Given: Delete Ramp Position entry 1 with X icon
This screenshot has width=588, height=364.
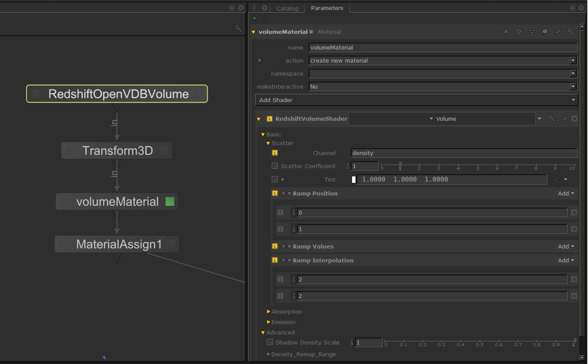Looking at the screenshot, I should tap(574, 229).
